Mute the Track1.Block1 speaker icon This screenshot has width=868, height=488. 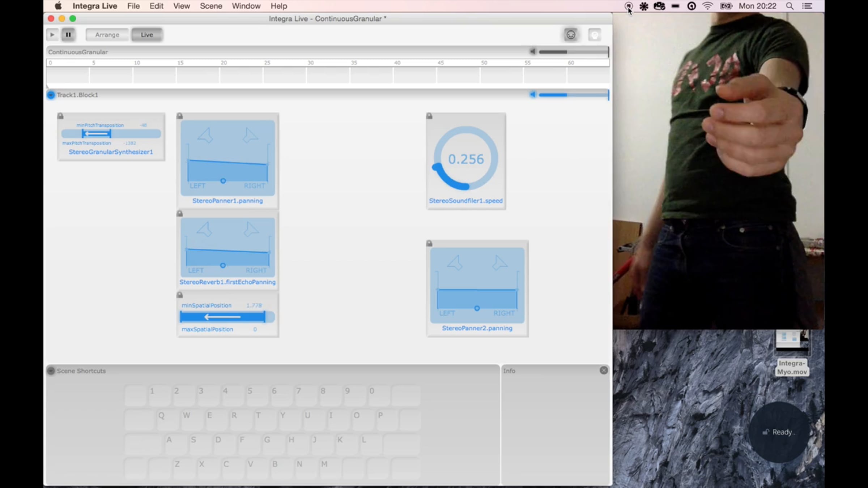[533, 95]
